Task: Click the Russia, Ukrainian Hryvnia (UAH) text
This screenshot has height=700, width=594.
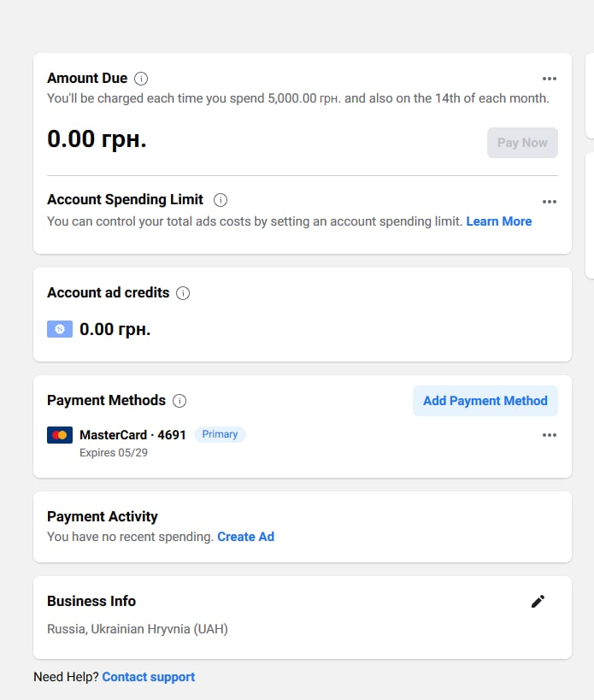Action: (x=138, y=629)
